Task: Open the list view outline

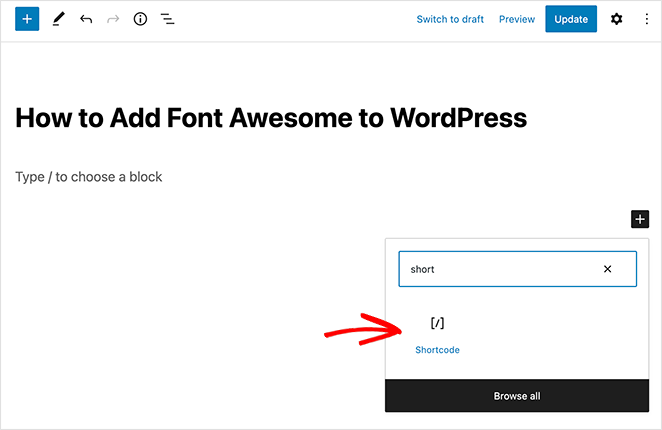Action: click(x=168, y=19)
